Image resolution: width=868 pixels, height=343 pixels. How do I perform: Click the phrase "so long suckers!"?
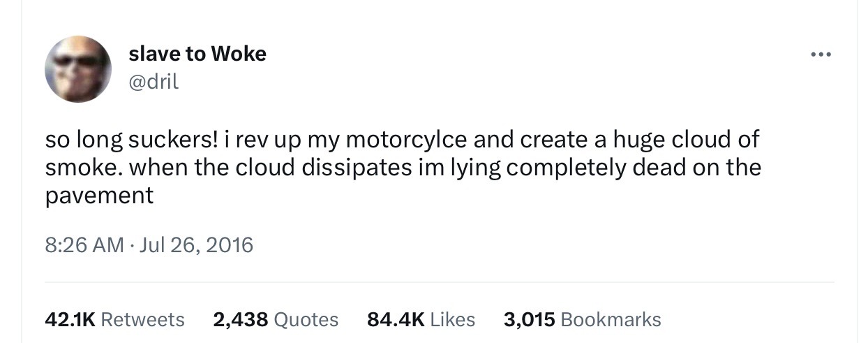(131, 140)
